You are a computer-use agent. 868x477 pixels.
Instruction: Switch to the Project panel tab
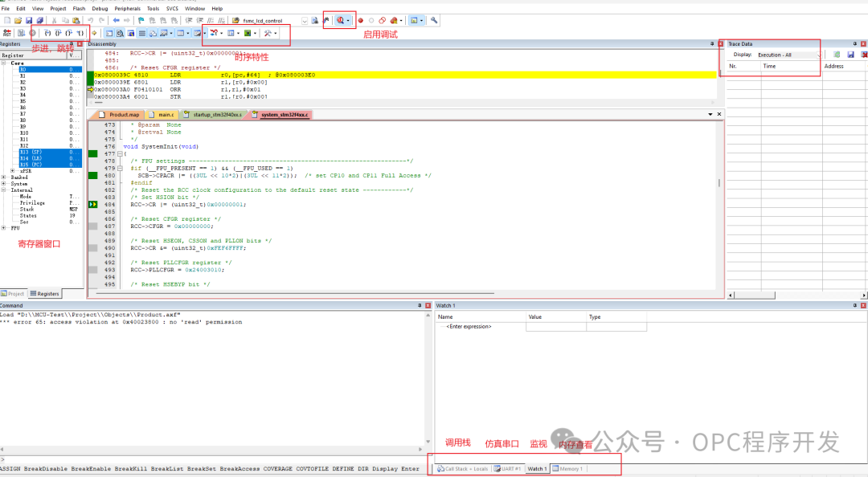(13, 294)
